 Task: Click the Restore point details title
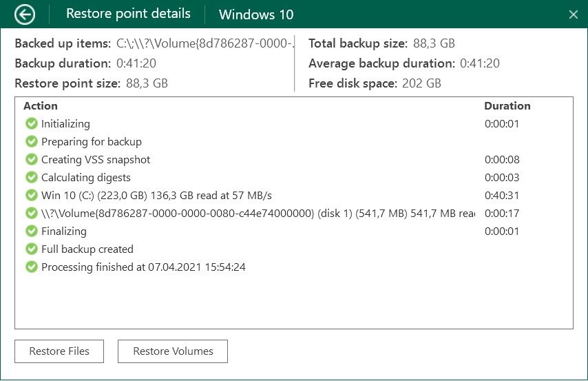coord(128,14)
